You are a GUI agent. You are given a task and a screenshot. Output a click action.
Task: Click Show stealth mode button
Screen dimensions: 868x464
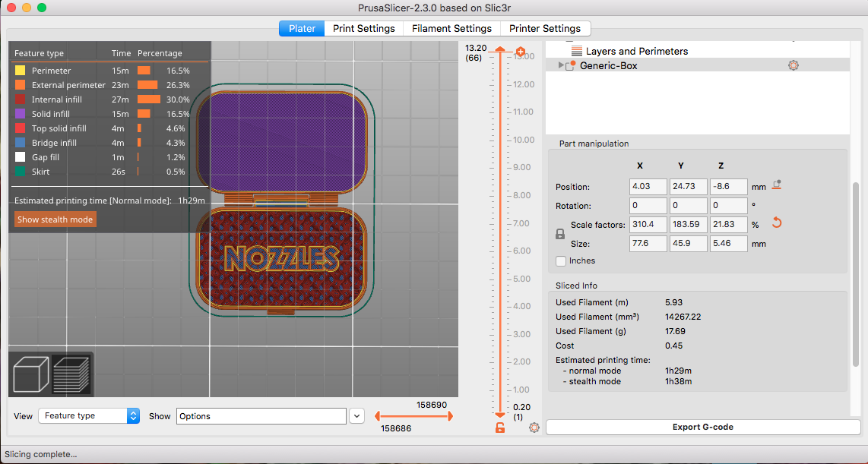[55, 219]
